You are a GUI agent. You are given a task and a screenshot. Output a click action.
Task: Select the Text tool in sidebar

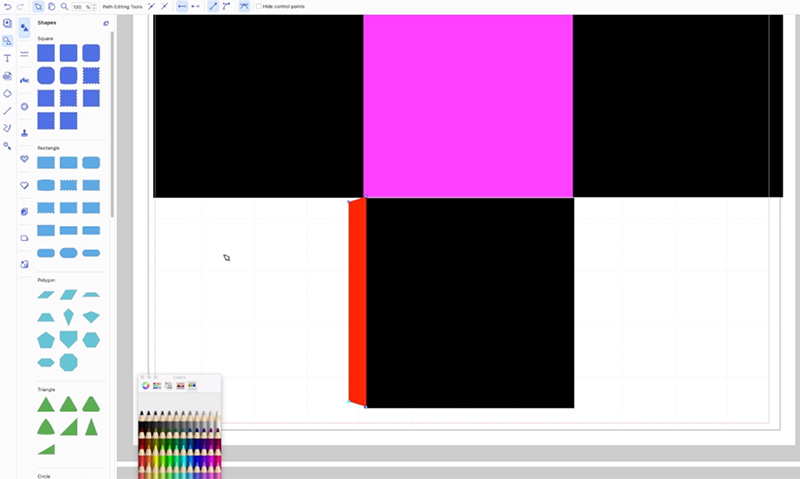pos(8,58)
